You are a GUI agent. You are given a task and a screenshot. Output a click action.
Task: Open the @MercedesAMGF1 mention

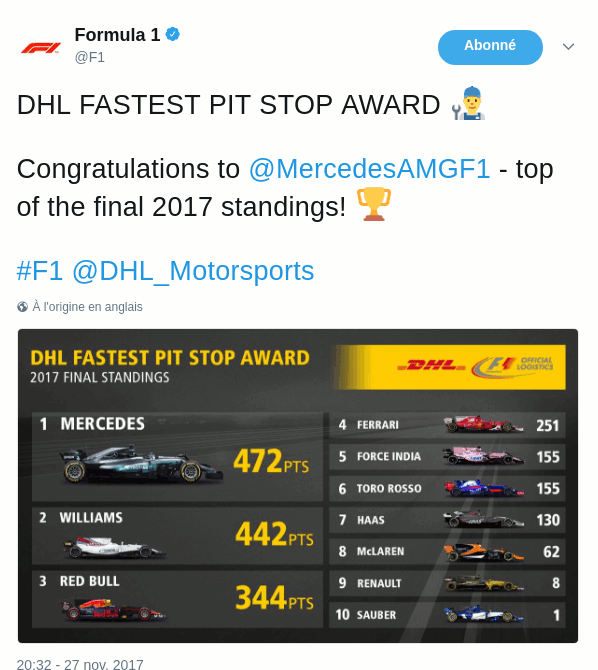tap(369, 169)
